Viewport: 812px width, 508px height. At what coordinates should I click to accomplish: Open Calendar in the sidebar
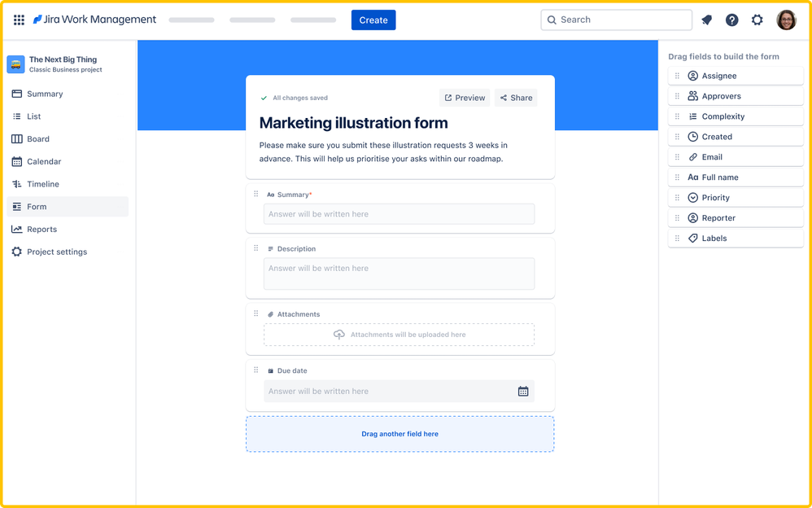click(x=68, y=162)
